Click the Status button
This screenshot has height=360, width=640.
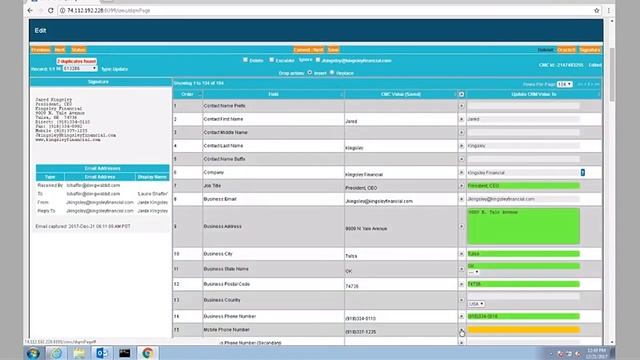pos(78,50)
